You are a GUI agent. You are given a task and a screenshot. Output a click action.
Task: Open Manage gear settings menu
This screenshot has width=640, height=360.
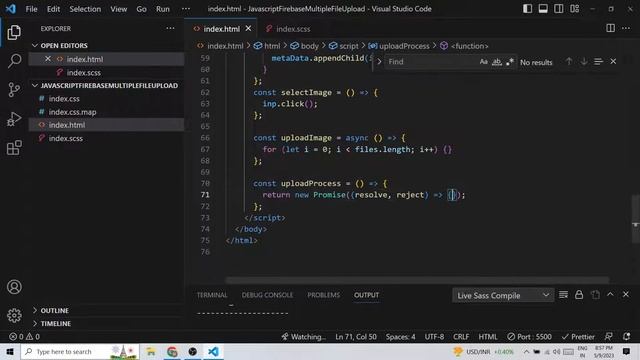tap(14, 315)
